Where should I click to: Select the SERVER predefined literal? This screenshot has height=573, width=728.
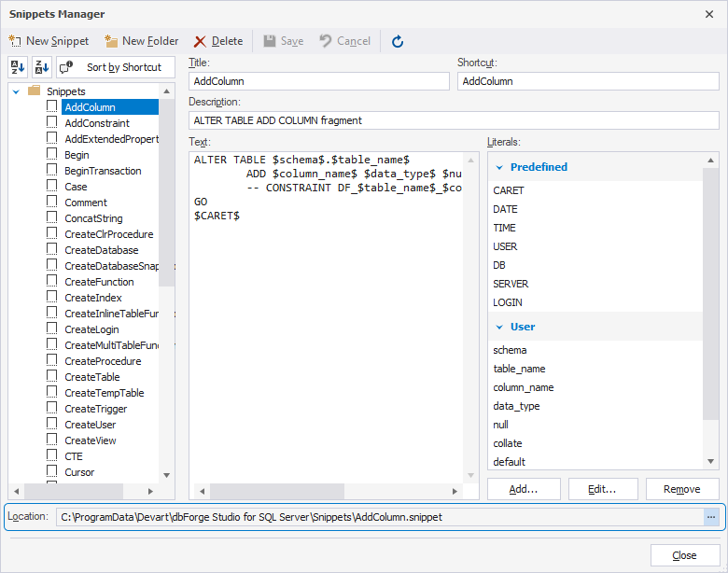point(511,284)
